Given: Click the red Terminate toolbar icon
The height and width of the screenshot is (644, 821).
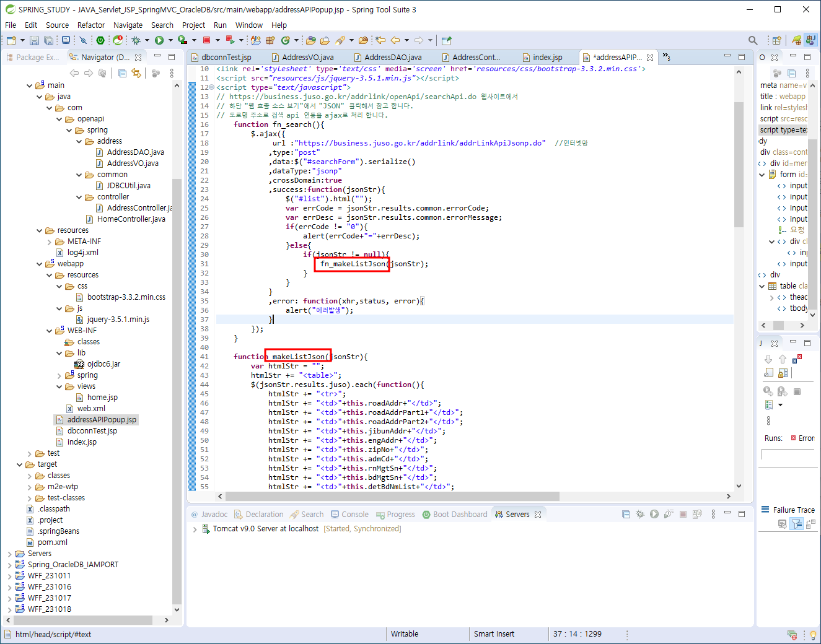Looking at the screenshot, I should [x=206, y=40].
